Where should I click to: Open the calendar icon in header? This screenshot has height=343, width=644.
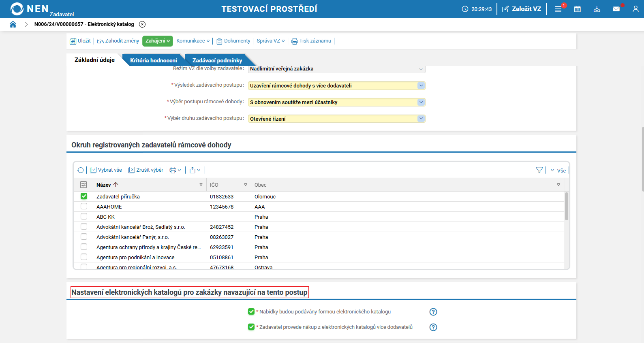coord(577,9)
